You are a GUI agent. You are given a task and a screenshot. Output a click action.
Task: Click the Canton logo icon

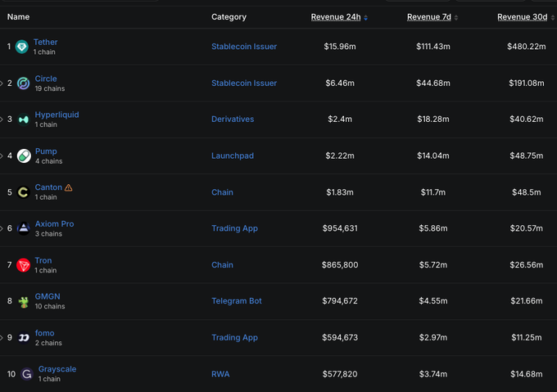tap(24, 192)
